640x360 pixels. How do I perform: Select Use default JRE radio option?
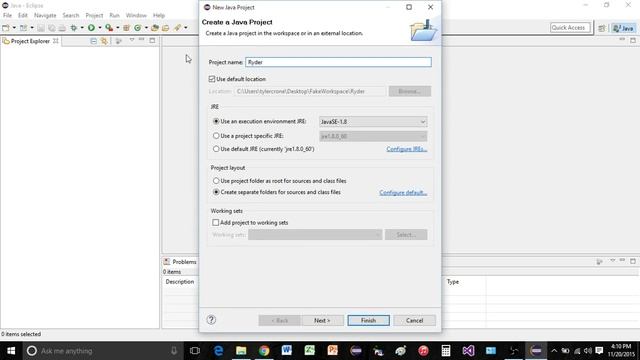tap(216, 149)
